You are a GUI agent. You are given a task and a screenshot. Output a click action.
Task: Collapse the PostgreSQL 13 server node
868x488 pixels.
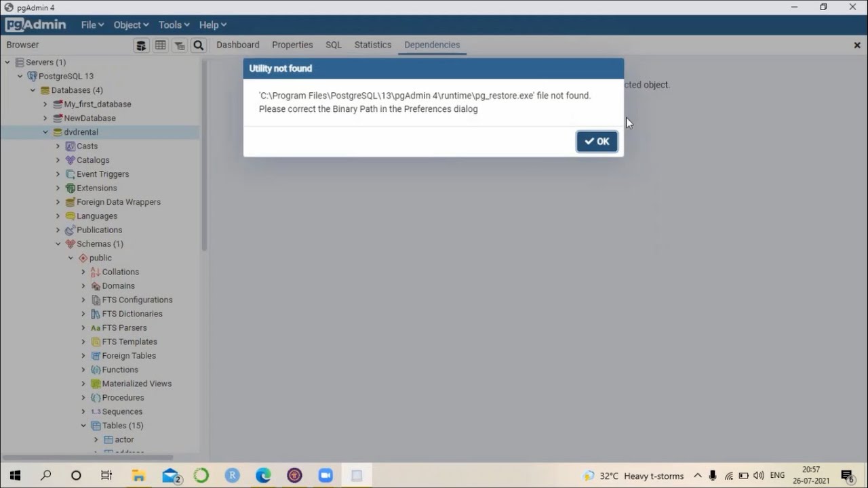pyautogui.click(x=20, y=76)
